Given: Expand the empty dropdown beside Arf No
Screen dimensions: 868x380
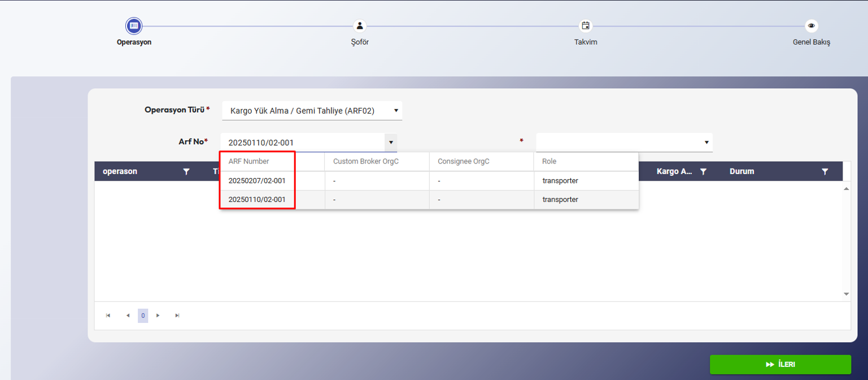Looking at the screenshot, I should pyautogui.click(x=706, y=142).
